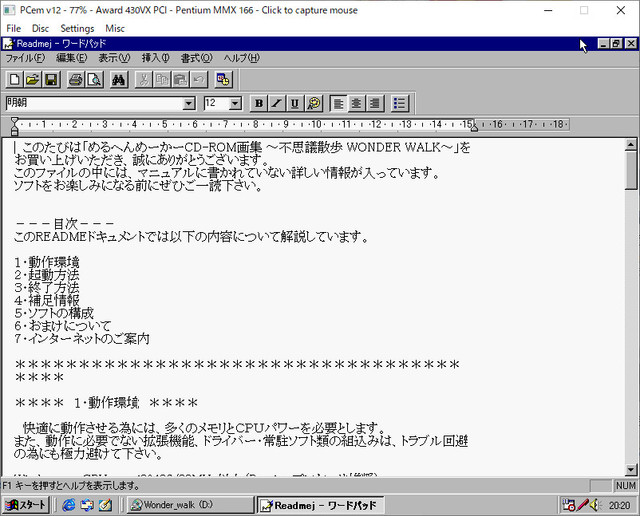Print the document using the printer icon
640x516 pixels.
tap(76, 80)
